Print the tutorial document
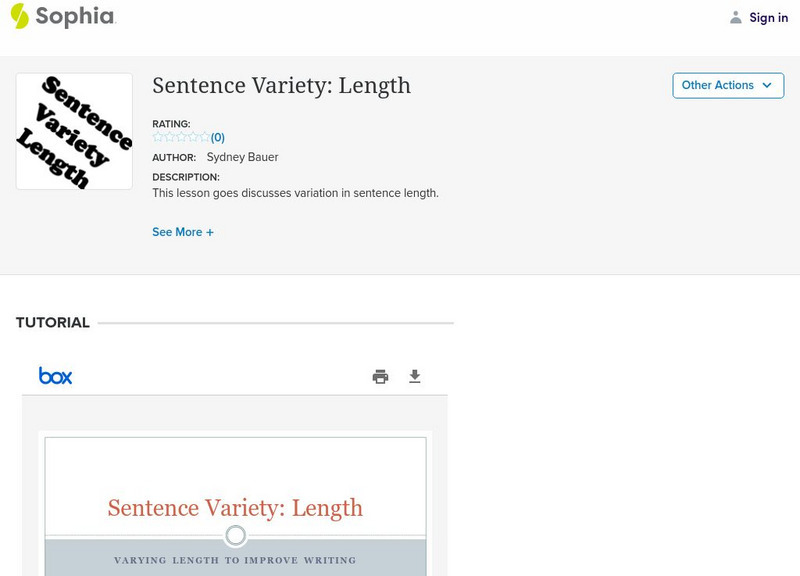 380,377
